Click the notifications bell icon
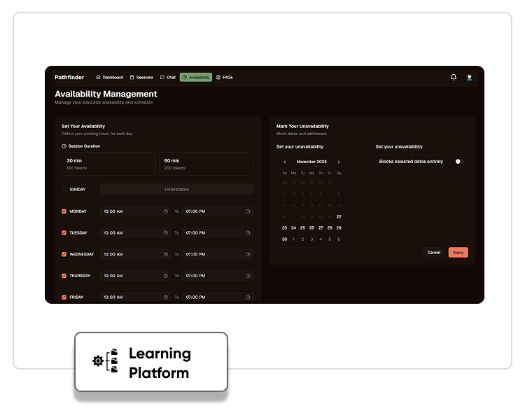This screenshot has height=420, width=525. click(x=454, y=77)
